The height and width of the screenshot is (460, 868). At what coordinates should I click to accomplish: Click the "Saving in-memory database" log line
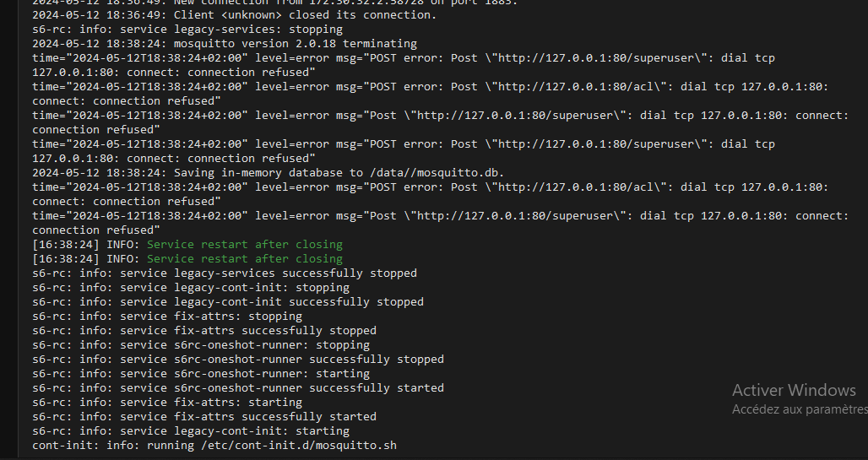tap(268, 173)
